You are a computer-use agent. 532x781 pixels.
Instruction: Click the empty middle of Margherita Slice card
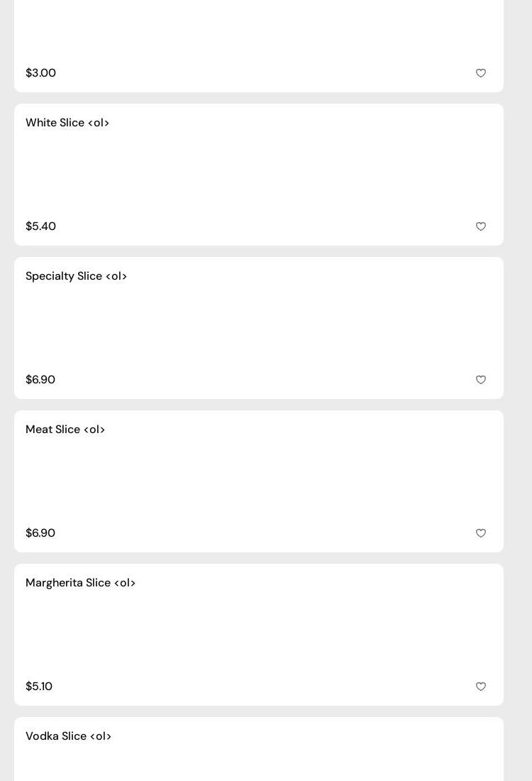[x=259, y=635]
